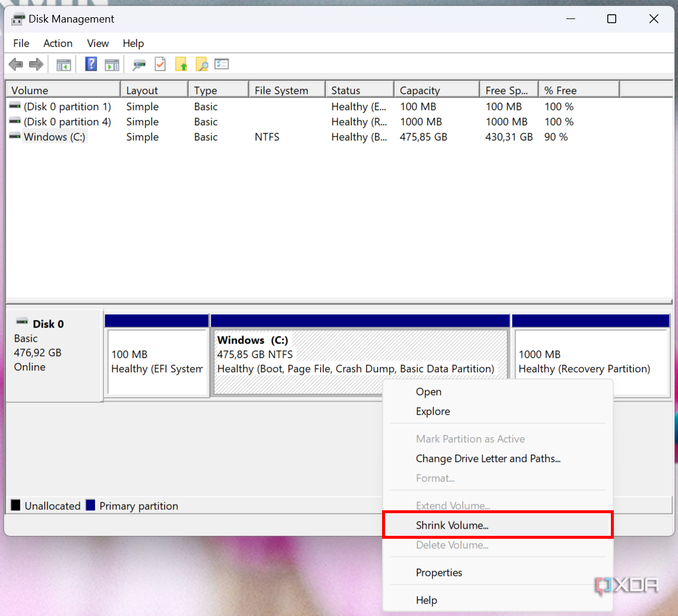The width and height of the screenshot is (678, 616).
Task: Select Change Drive Letter and Paths option
Action: click(488, 459)
